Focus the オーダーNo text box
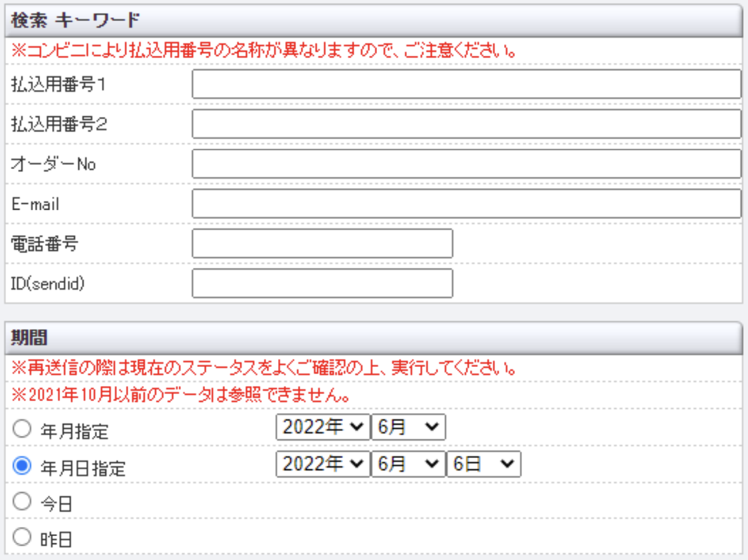748x560 pixels. click(x=467, y=164)
